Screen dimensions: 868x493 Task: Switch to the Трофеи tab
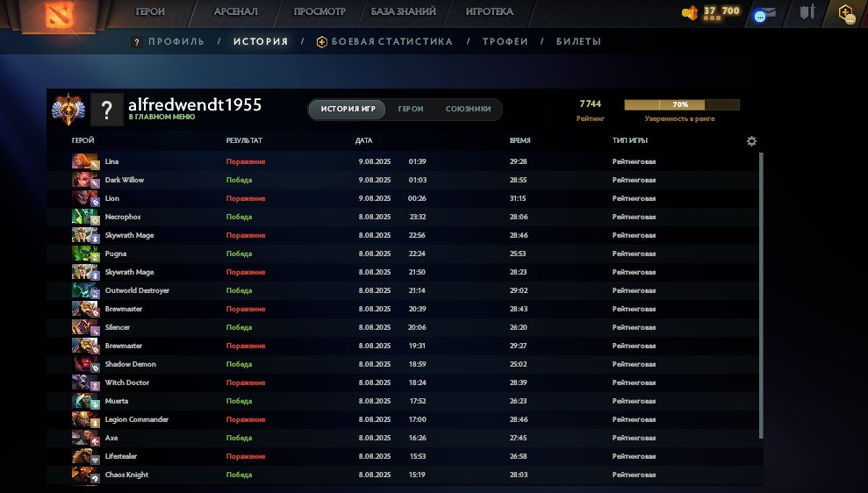[x=506, y=41]
